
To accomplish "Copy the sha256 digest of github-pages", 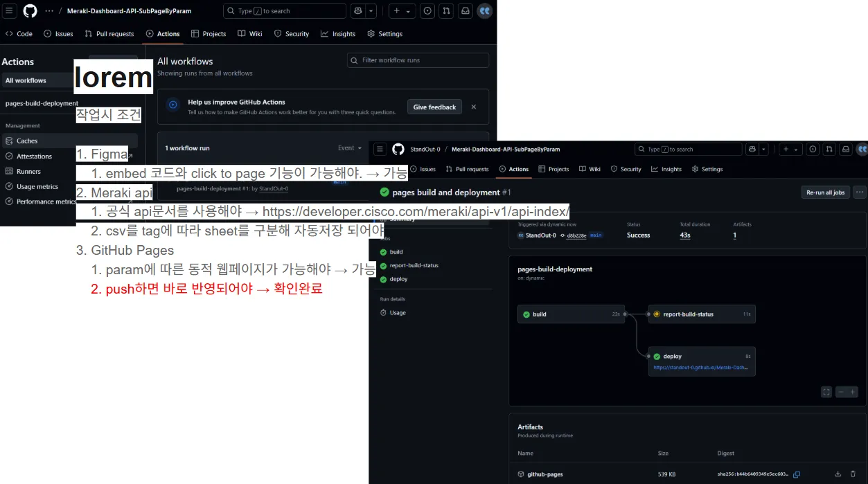I will (797, 474).
